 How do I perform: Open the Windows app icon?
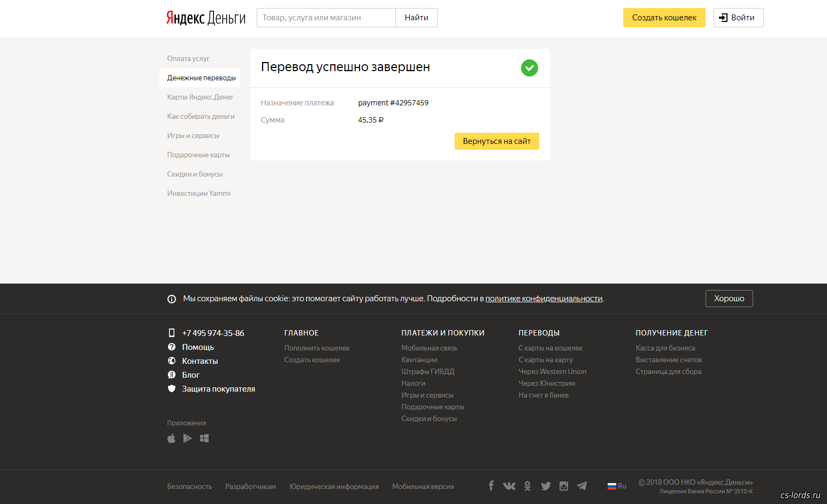pos(204,438)
